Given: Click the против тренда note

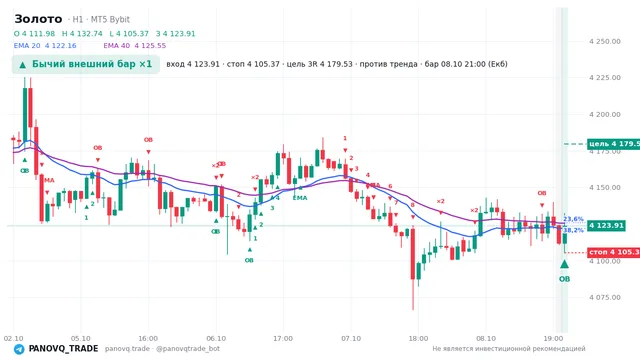Looking at the screenshot, I should [x=389, y=64].
